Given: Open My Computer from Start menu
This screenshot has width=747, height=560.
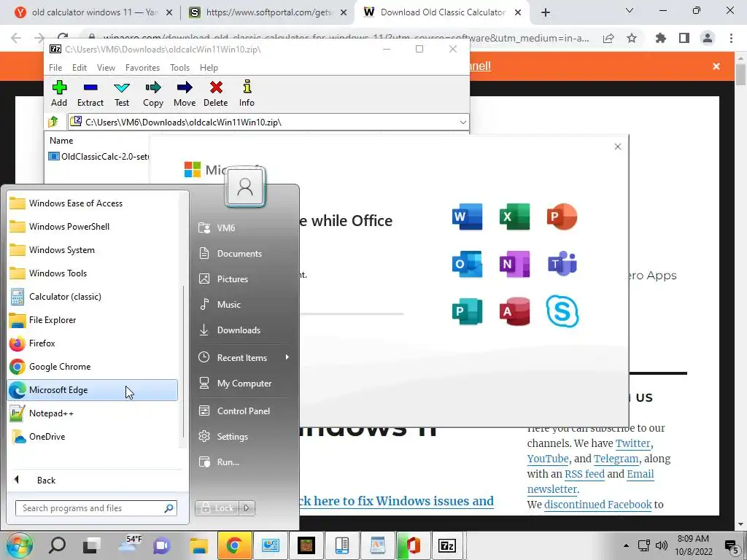Looking at the screenshot, I should (x=244, y=384).
